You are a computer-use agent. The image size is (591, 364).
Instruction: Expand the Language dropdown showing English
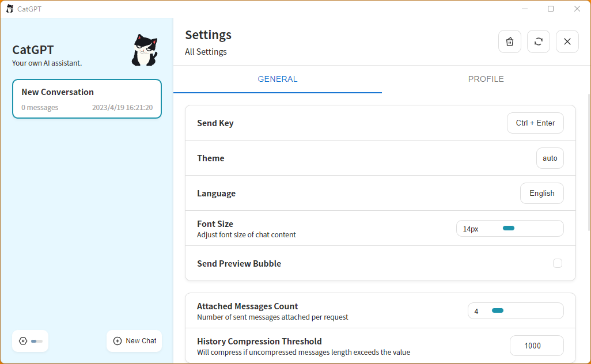(x=541, y=194)
